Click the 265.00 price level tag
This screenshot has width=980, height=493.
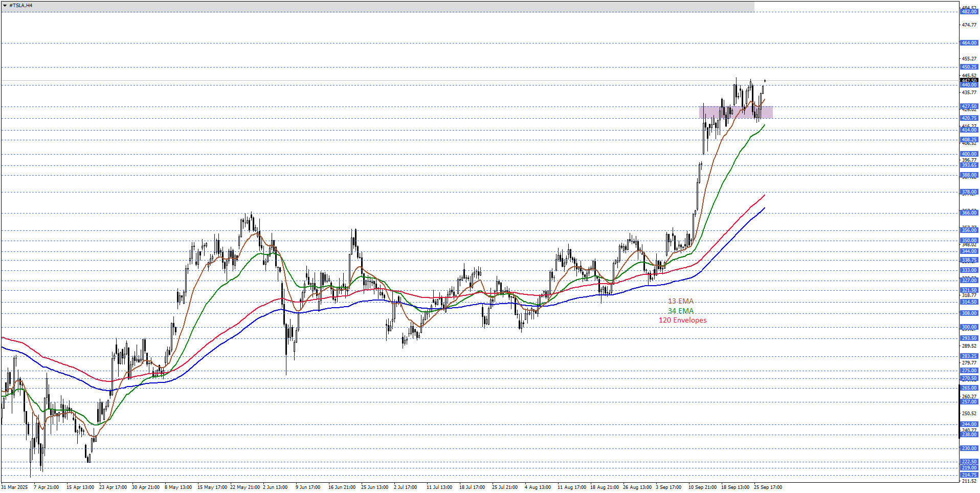coord(969,388)
